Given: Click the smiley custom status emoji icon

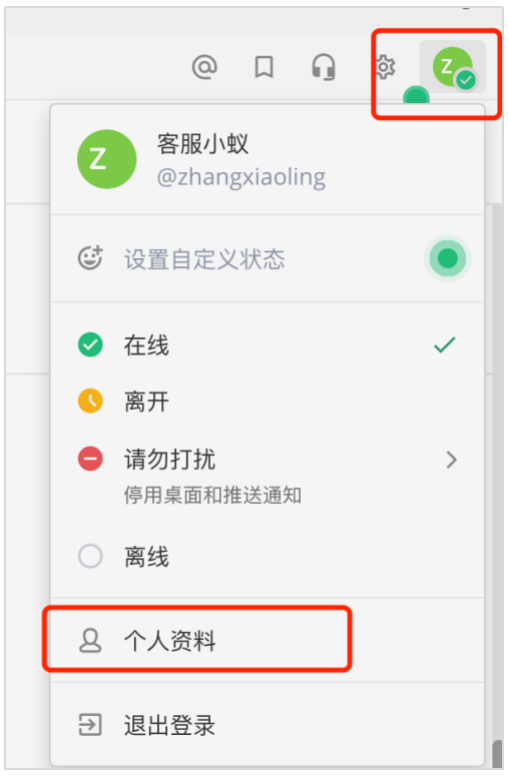Looking at the screenshot, I should pyautogui.click(x=91, y=258).
